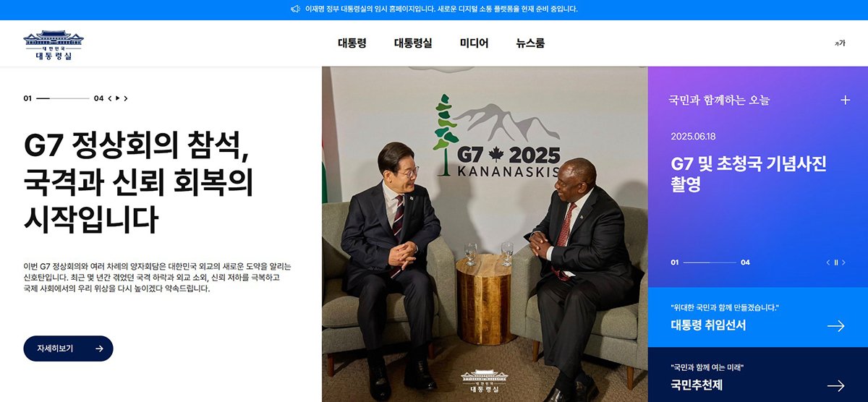The width and height of the screenshot is (868, 402).
Task: Go to previous slide in the main banner
Action: pos(110,98)
